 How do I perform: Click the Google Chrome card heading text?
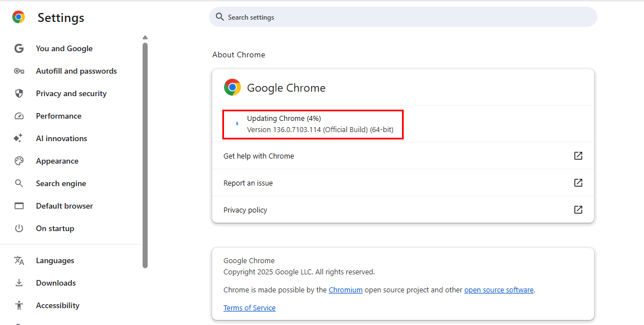tap(286, 88)
